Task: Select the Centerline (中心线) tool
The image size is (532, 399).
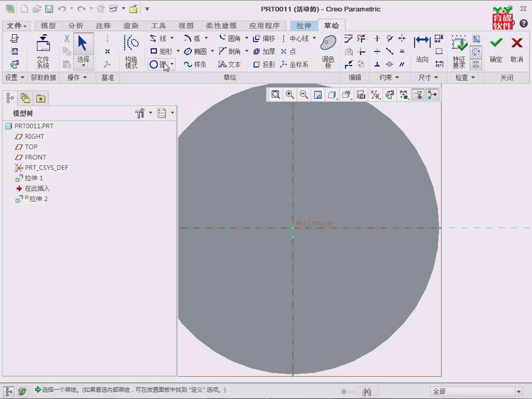Action: pyautogui.click(x=295, y=38)
